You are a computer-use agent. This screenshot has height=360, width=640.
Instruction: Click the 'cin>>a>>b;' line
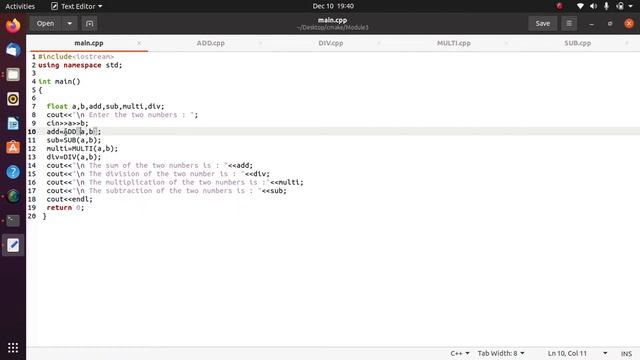67,123
